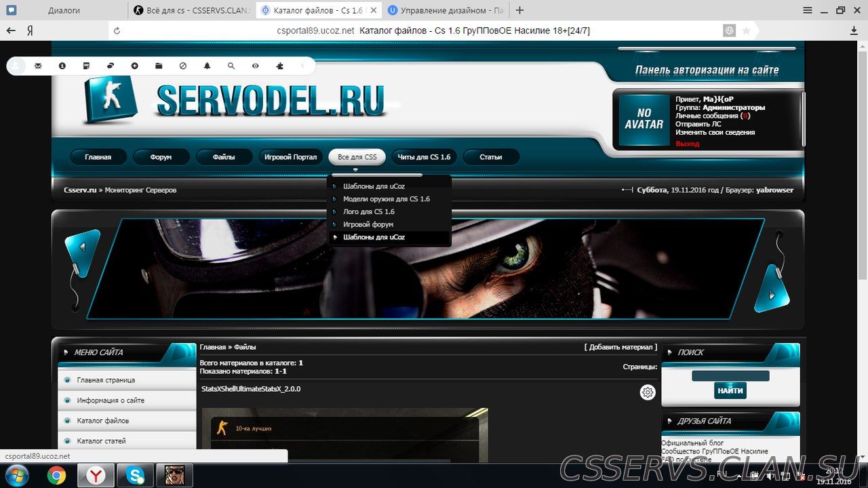The width and height of the screenshot is (868, 488).
Task: Click Изменить свои сведения link
Action: pos(715,132)
